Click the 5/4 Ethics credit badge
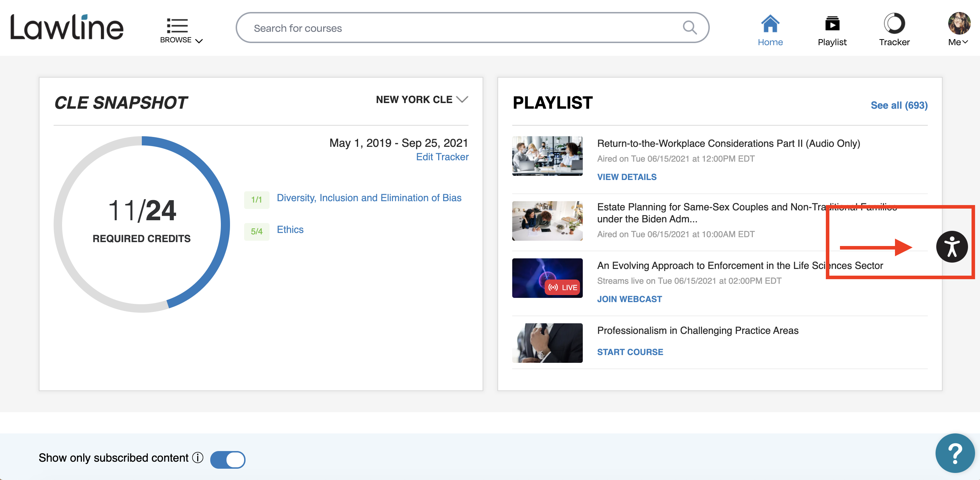Image resolution: width=980 pixels, height=480 pixels. click(256, 232)
